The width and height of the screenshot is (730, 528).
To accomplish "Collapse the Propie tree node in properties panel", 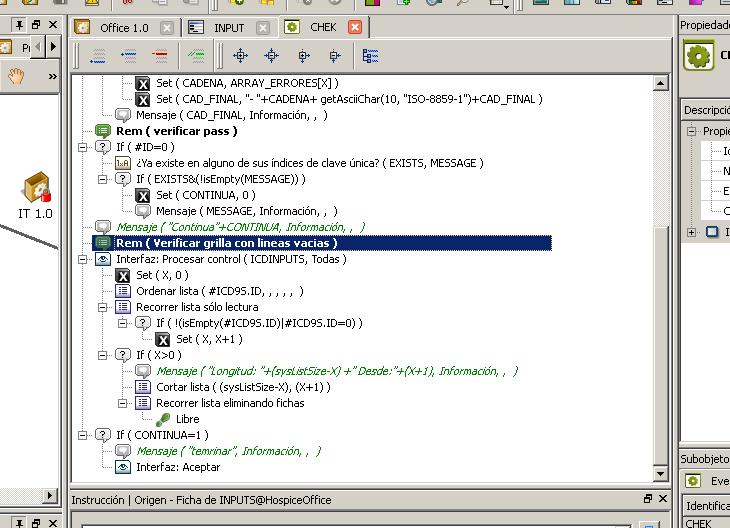I will point(691,131).
